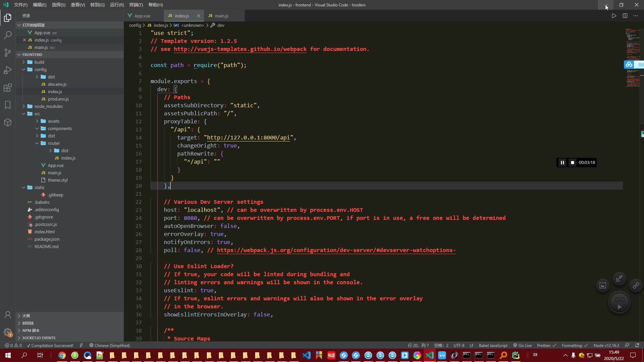Open editor More Actions ellipsis
This screenshot has width=644, height=362.
pos(636,16)
